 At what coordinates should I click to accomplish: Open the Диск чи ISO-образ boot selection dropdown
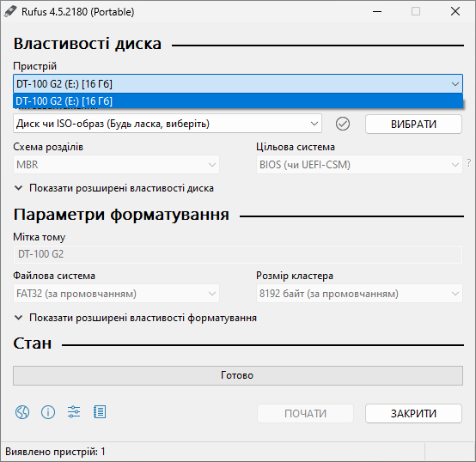168,124
